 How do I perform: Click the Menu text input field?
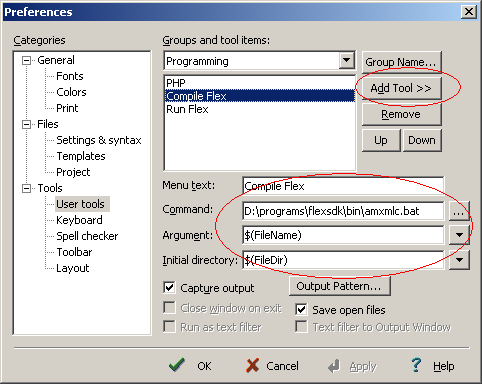click(343, 186)
